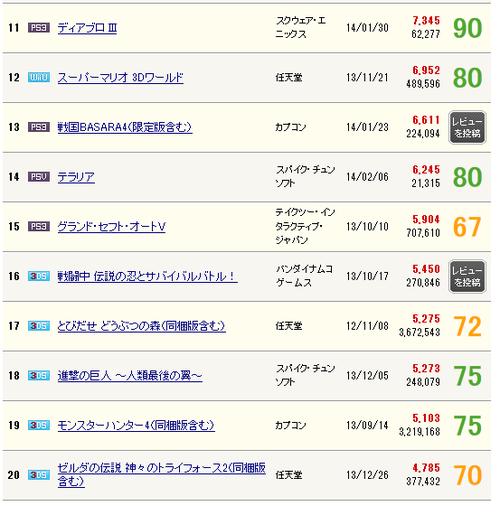The width and height of the screenshot is (500, 506).
Task: Click release date 14/01/30
Action: point(367,28)
